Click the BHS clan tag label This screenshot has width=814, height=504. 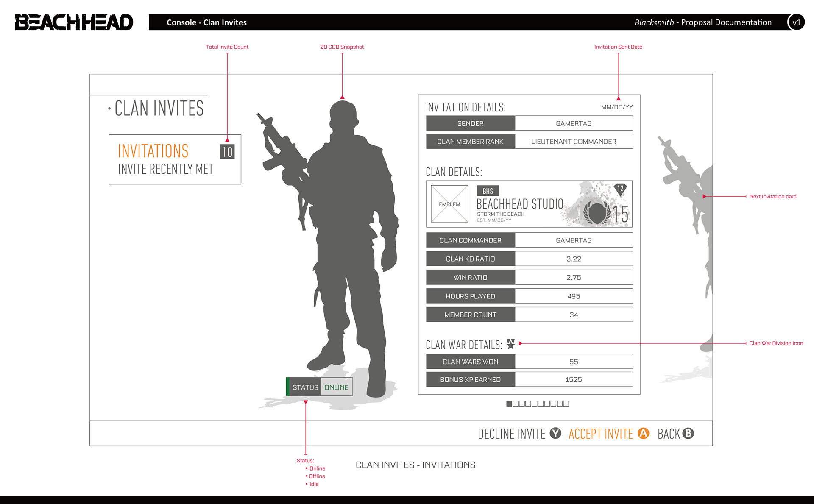pyautogui.click(x=488, y=191)
